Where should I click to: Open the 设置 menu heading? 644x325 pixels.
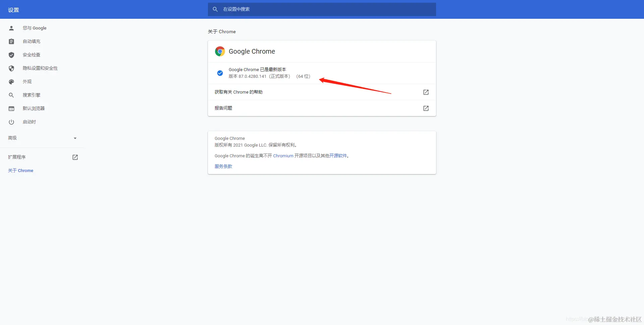point(14,10)
